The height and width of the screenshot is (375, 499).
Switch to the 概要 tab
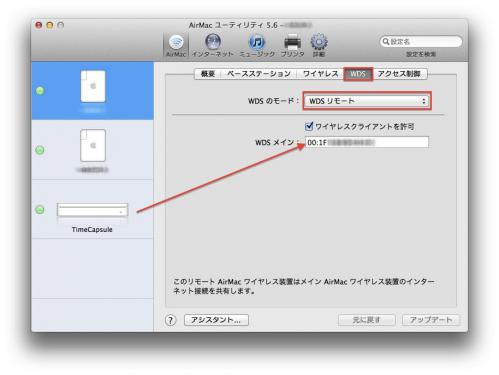coord(207,74)
